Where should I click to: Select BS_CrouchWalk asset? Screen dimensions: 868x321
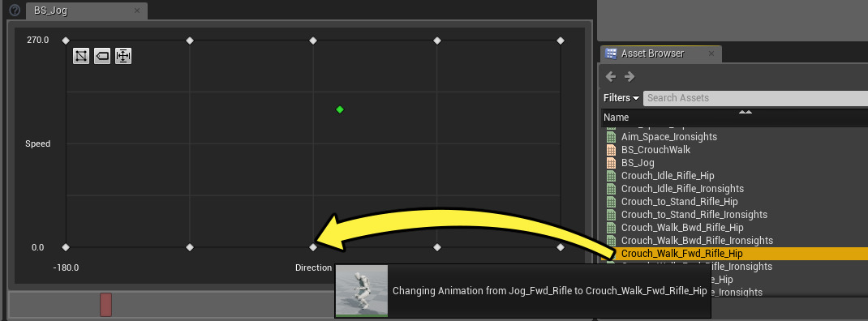[656, 150]
